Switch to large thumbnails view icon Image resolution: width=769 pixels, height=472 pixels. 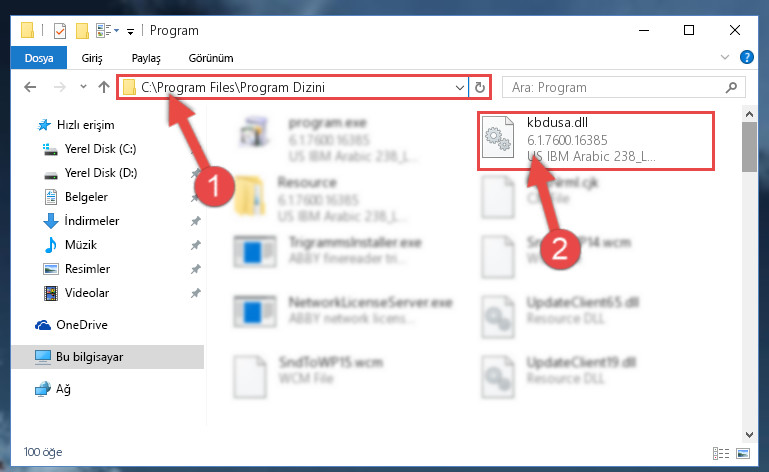pyautogui.click(x=743, y=453)
